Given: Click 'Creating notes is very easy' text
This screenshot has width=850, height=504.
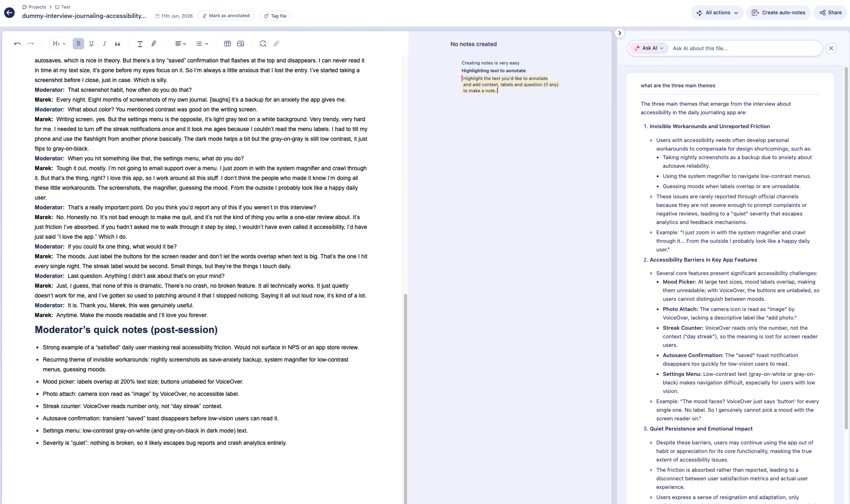Looking at the screenshot, I should tap(490, 63).
